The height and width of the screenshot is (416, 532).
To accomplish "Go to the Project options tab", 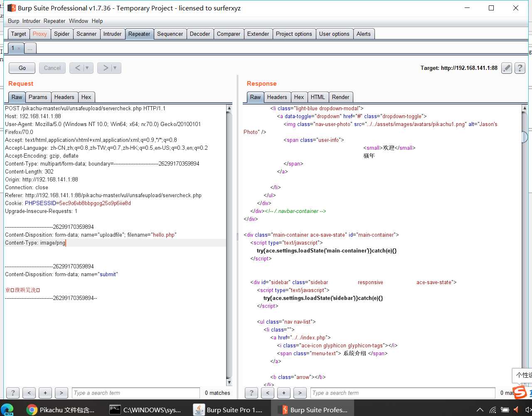I will [x=294, y=34].
